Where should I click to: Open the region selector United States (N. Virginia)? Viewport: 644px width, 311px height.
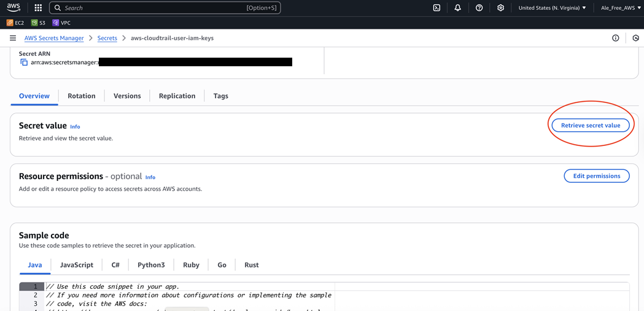pos(552,8)
